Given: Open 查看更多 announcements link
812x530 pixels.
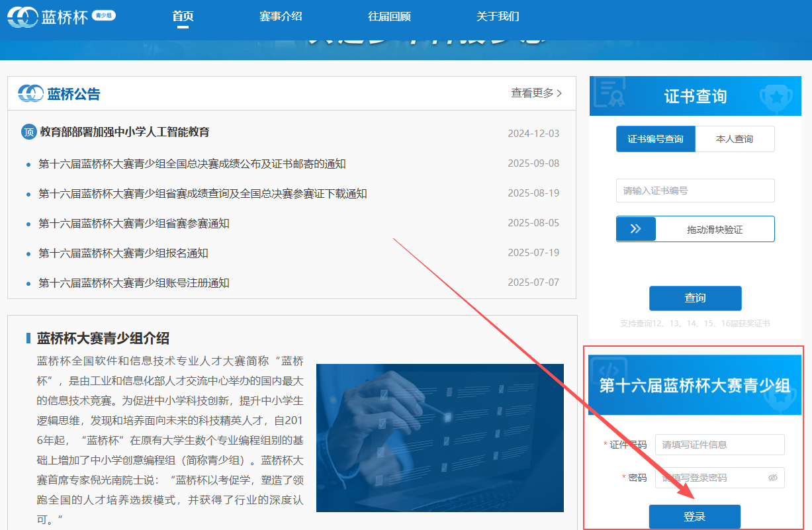Looking at the screenshot, I should tap(537, 93).
